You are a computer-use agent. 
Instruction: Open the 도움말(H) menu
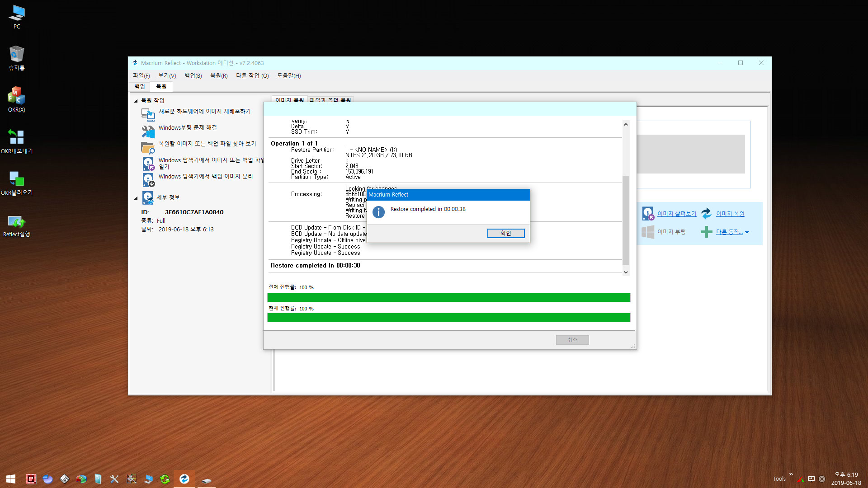tap(289, 75)
